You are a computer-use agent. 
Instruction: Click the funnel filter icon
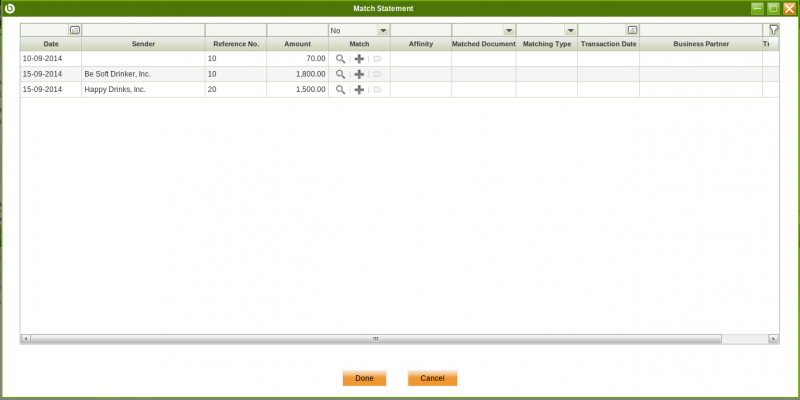pos(773,30)
